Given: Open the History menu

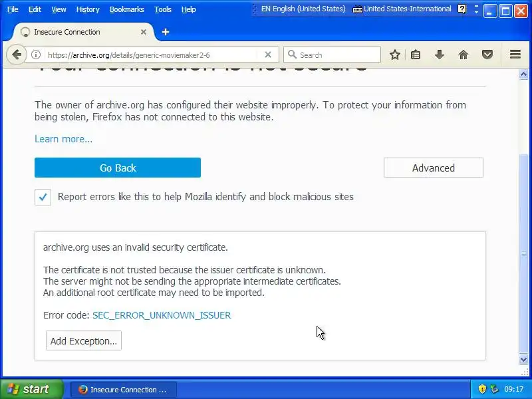Looking at the screenshot, I should (88, 9).
